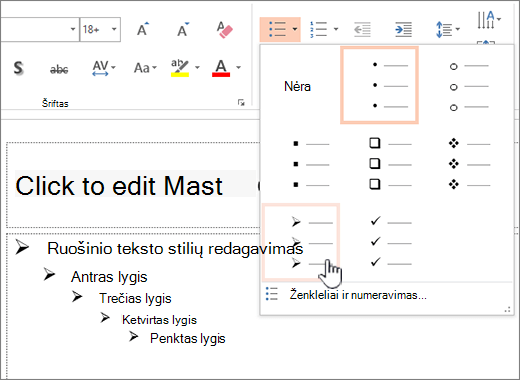Open the bullets dropdown arrow
Image resolution: width=520 pixels, height=380 pixels.
click(x=295, y=29)
